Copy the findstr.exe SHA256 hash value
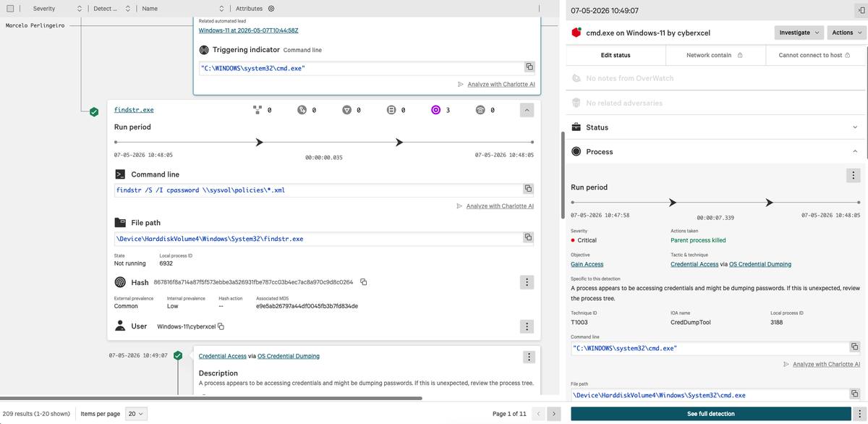The width and height of the screenshot is (868, 424). pyautogui.click(x=363, y=282)
